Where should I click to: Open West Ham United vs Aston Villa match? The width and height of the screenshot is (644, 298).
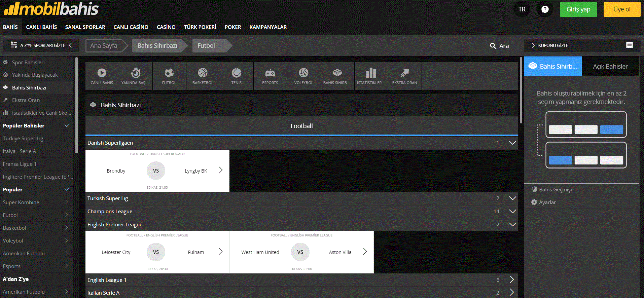pos(301,252)
